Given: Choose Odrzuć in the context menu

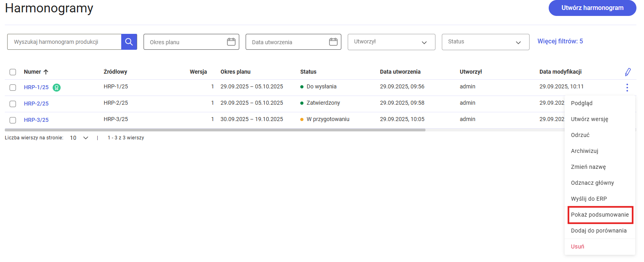Looking at the screenshot, I should [600, 135].
